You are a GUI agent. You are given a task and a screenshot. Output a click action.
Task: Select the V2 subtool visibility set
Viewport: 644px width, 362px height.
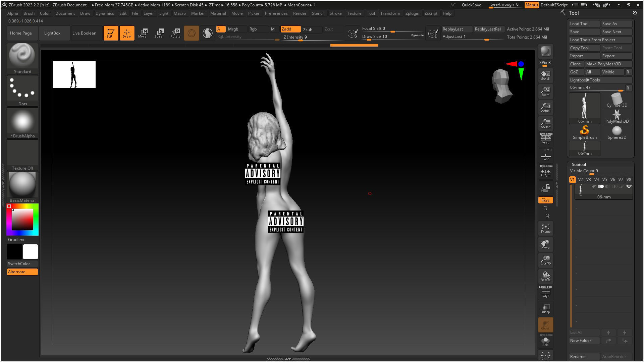coord(580,179)
